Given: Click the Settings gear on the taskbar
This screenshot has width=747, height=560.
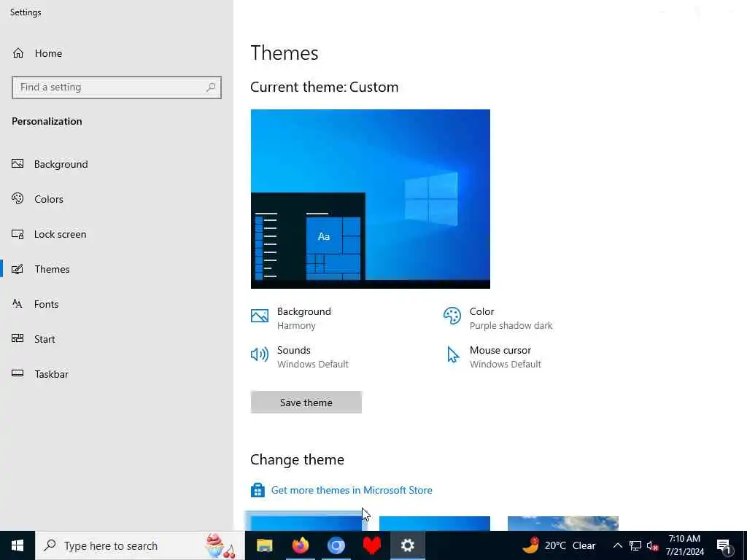Looking at the screenshot, I should point(407,545).
